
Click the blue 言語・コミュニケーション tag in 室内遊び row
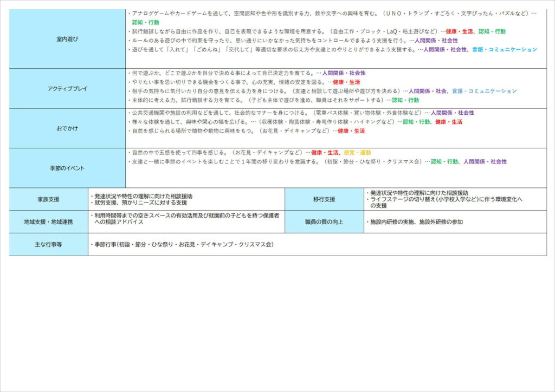click(505, 49)
